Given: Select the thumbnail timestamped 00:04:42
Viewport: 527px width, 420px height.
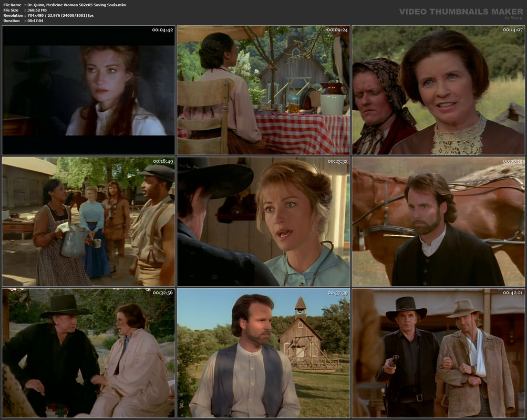Looking at the screenshot, I should pos(88,90).
